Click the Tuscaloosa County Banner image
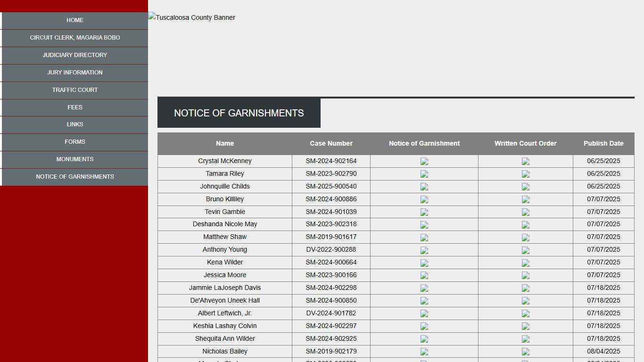 pos(192,17)
